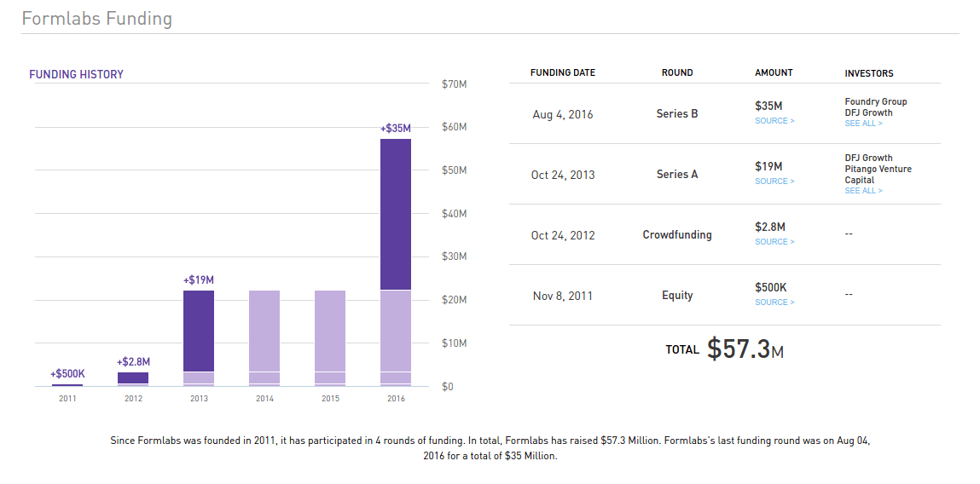Click the light purple 2014 bar
980x484 pixels.
pyautogui.click(x=264, y=338)
